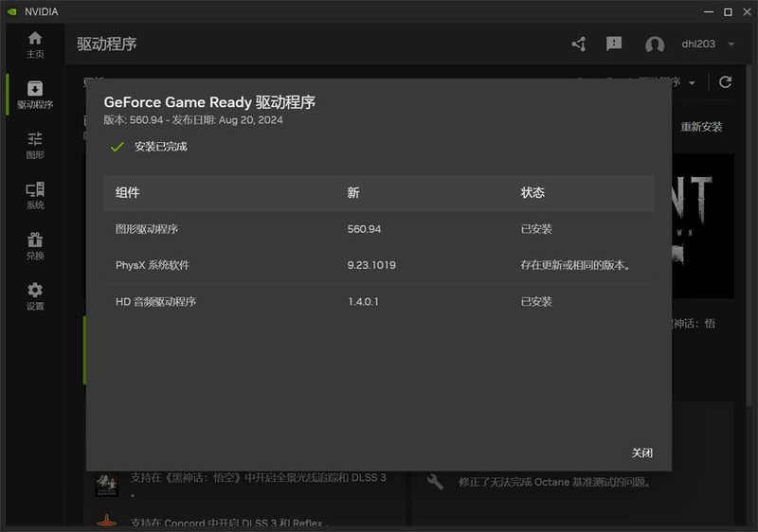Image resolution: width=758 pixels, height=532 pixels.
Task: Click the Octane benchmark fix note
Action: pyautogui.click(x=555, y=482)
